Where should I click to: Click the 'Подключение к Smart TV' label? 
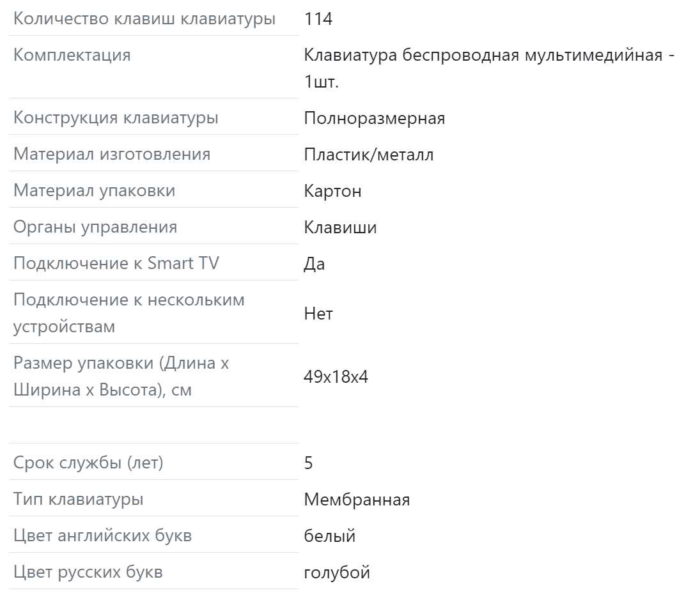click(116, 263)
